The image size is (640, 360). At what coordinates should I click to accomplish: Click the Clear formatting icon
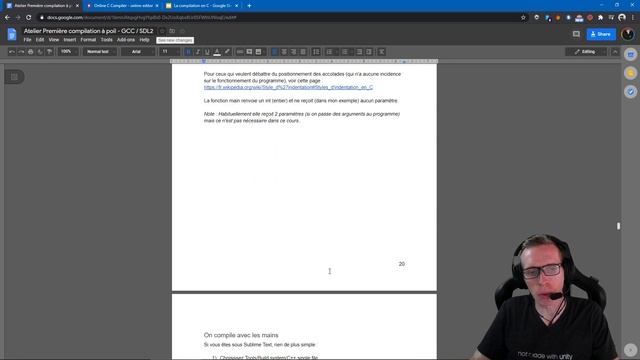(381, 52)
